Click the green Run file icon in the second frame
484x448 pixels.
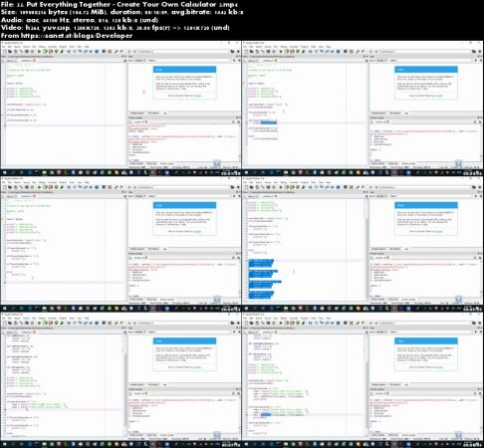point(281,52)
